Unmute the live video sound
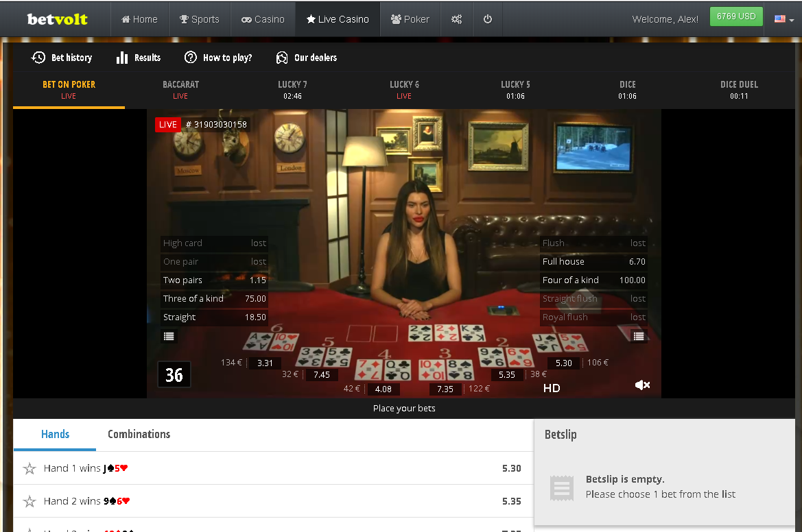The height and width of the screenshot is (532, 802). [642, 385]
